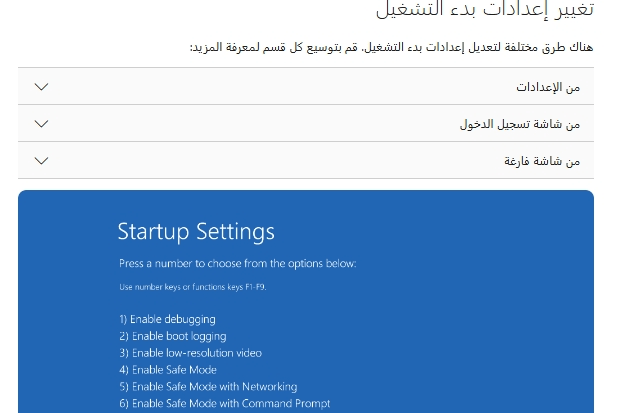Select 'Enable Safe Mode with Networking' line
630x413 pixels.
[x=208, y=386]
